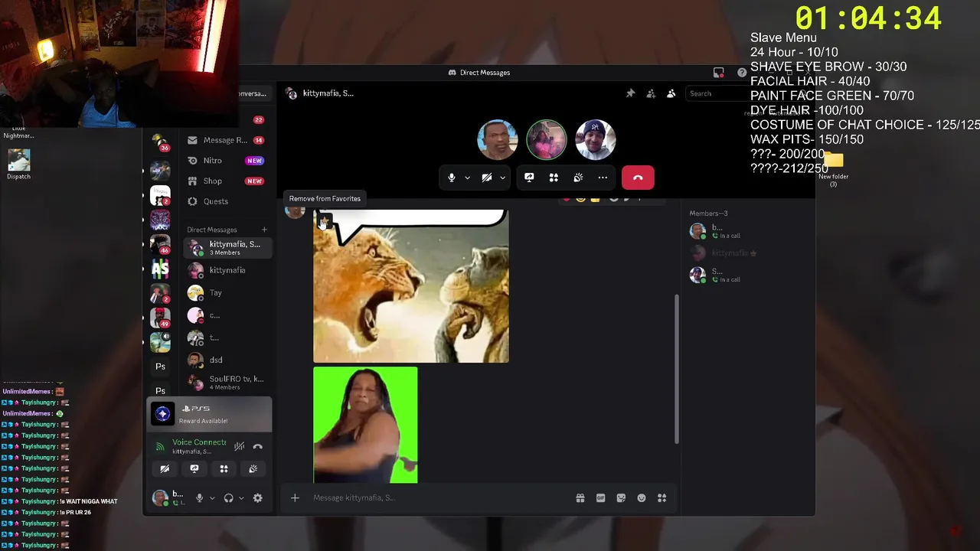Viewport: 980px width, 551px height.
Task: Start an activity from sidebar voice panel
Action: 224,469
